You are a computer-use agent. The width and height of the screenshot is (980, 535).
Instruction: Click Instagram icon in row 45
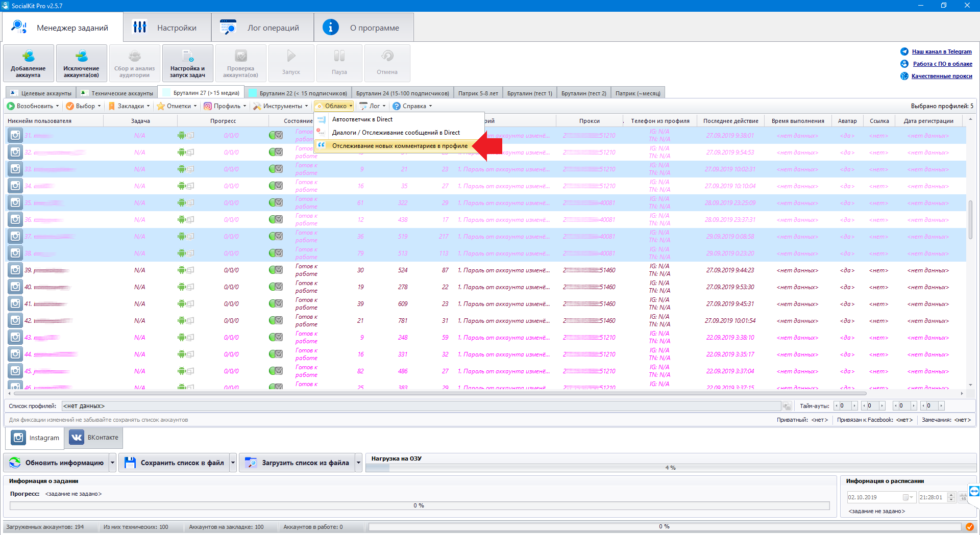15,371
